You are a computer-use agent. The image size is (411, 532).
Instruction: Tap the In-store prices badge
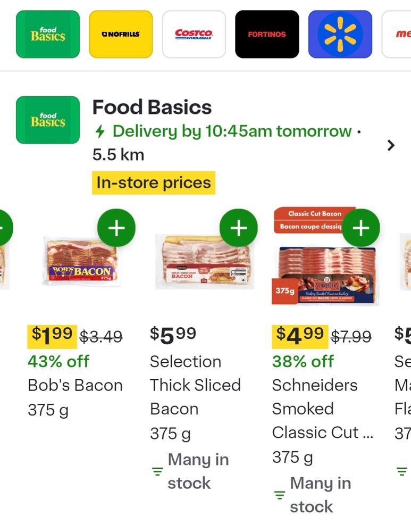click(154, 183)
